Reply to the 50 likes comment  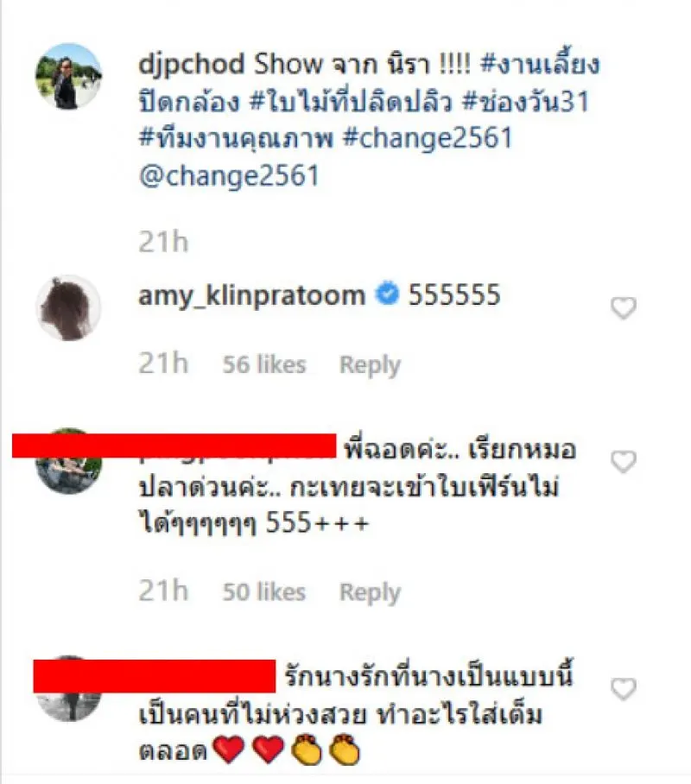(370, 592)
